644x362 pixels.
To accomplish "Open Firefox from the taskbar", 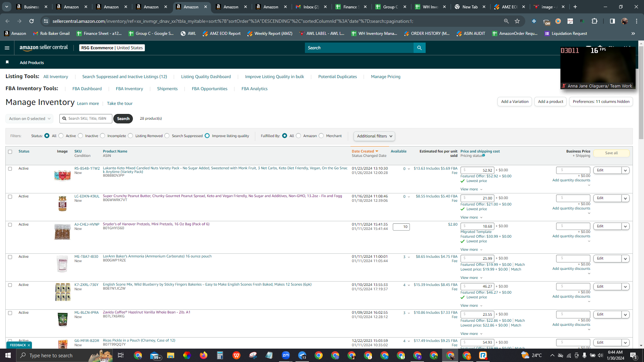I will [204, 355].
